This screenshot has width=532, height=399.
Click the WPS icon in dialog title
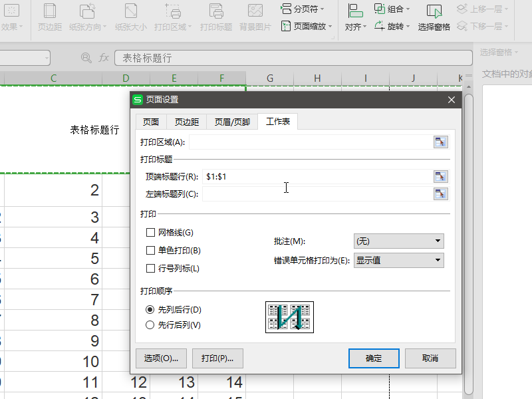pos(138,100)
